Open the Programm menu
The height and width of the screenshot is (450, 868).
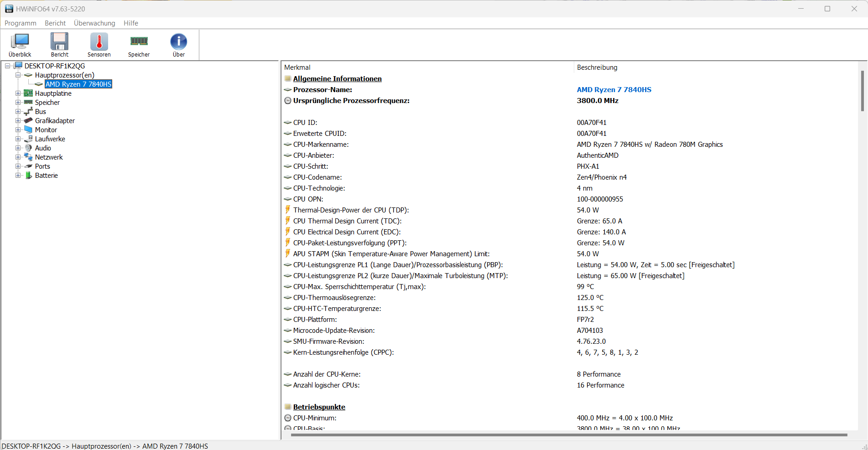click(21, 23)
